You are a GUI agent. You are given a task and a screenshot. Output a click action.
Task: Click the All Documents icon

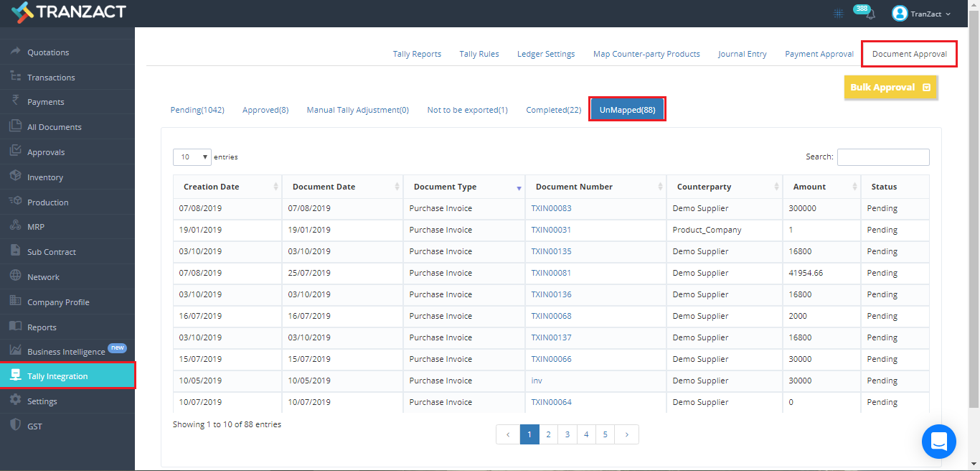coord(15,126)
